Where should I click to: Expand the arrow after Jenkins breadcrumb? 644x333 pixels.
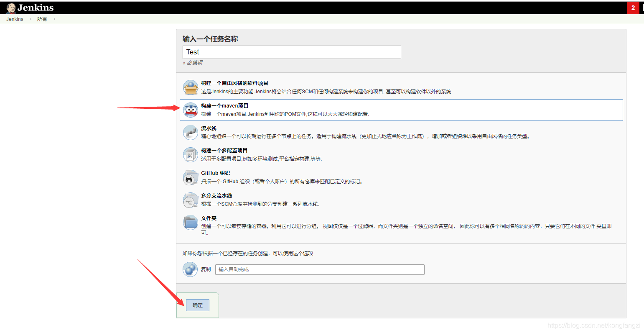[x=31, y=19]
